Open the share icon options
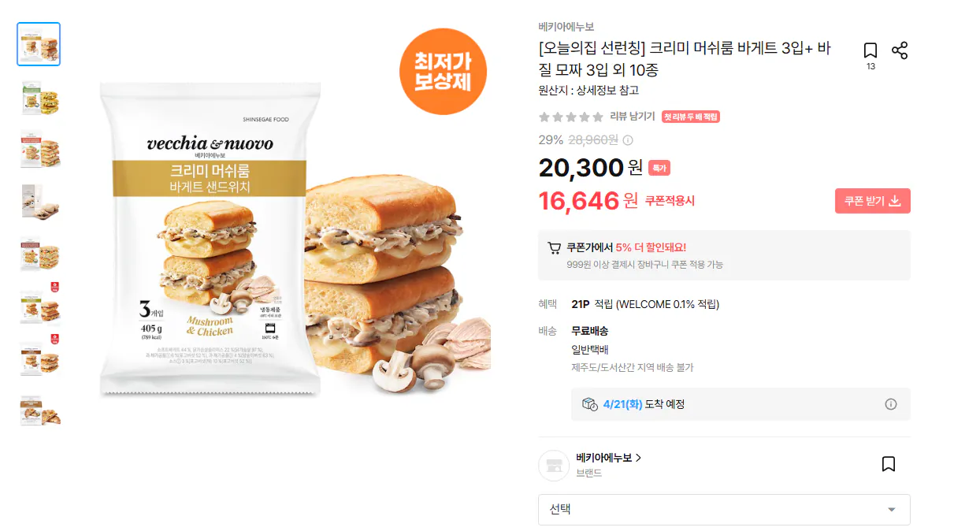The image size is (980, 531). tap(900, 51)
